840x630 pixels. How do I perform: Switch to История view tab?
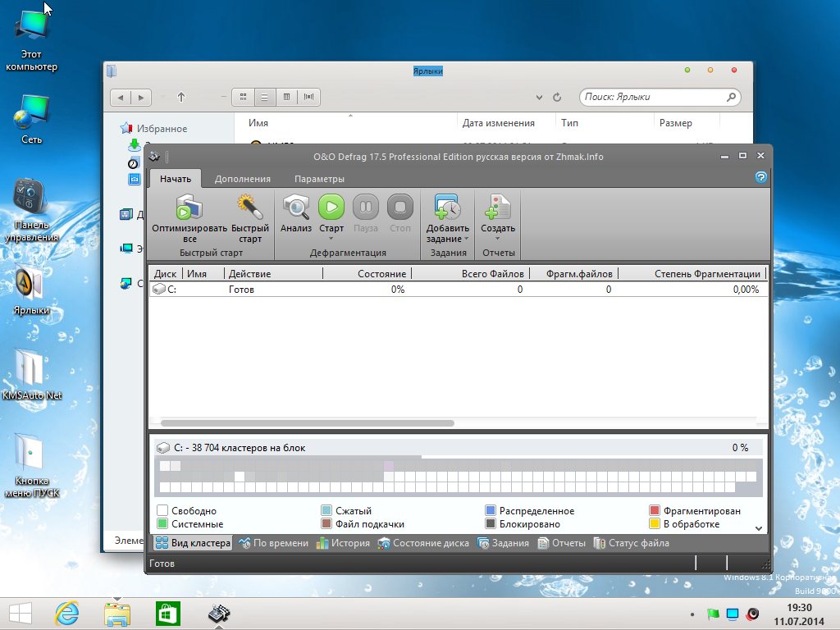pos(343,543)
